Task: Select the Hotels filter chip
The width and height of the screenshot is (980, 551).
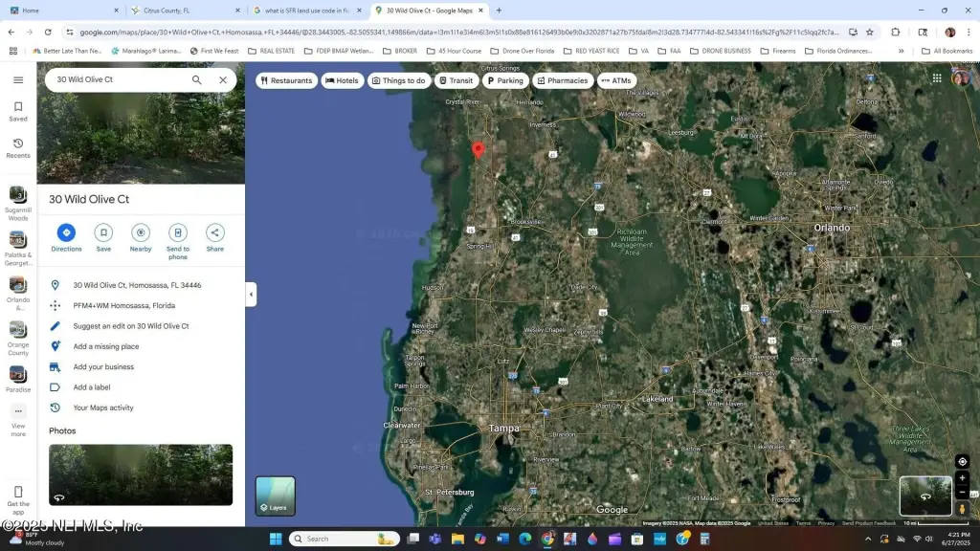Action: click(x=343, y=80)
